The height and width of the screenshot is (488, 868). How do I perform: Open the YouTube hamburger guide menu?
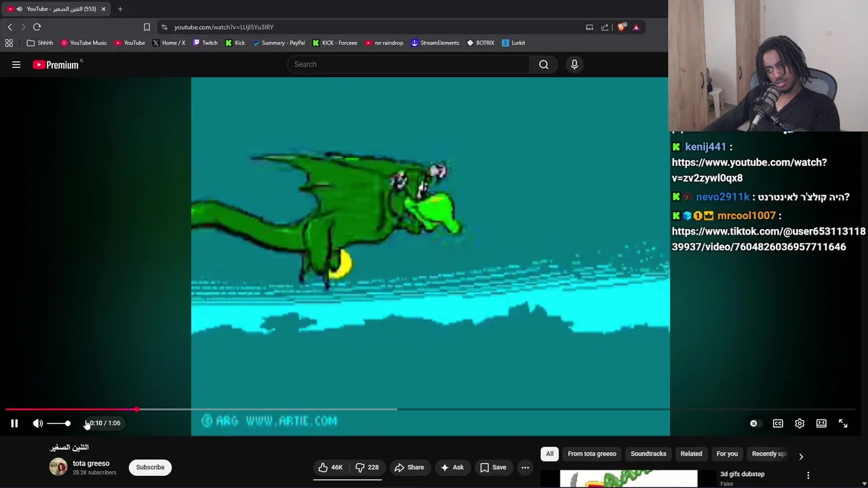tap(16, 64)
